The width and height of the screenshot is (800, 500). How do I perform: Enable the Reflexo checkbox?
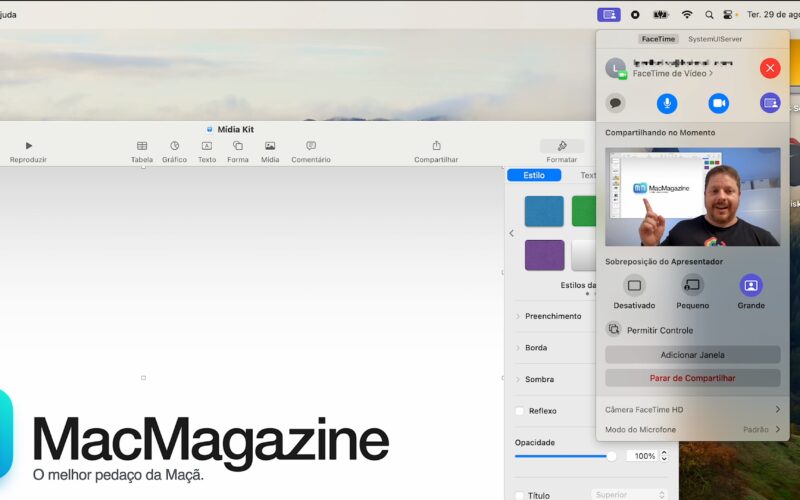click(519, 411)
